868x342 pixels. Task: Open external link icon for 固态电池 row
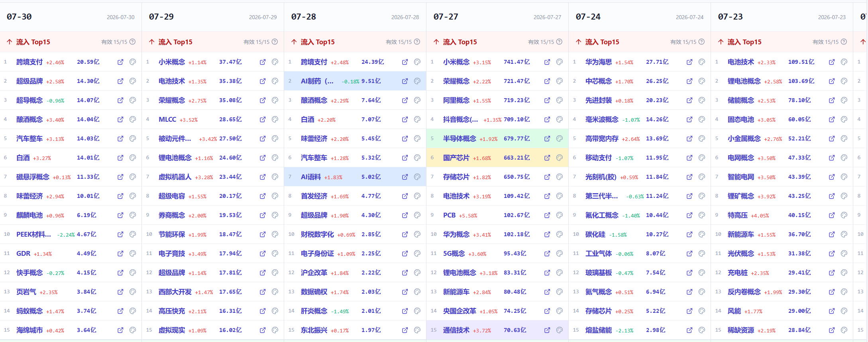click(x=832, y=119)
